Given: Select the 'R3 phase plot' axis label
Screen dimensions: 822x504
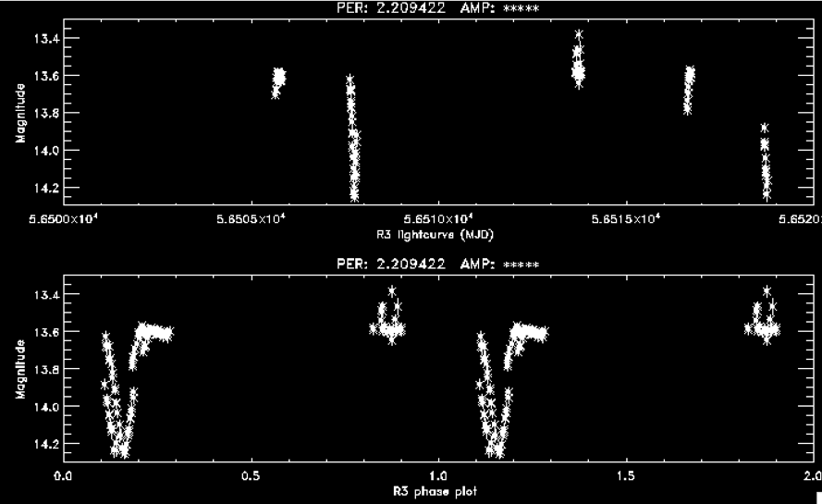Looking at the screenshot, I should pos(437,489).
